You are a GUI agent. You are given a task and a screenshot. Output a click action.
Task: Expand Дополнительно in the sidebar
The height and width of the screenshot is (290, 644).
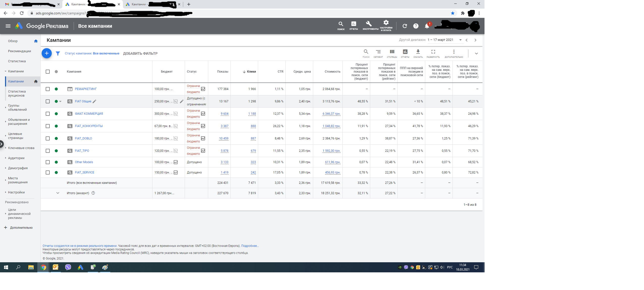coord(18,228)
